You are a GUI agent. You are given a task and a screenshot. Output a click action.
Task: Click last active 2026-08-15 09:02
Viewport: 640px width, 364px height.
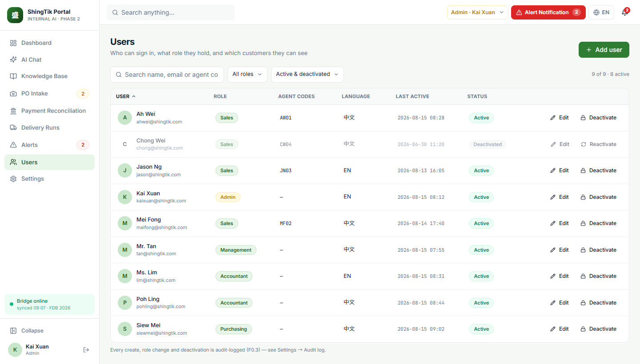[x=421, y=329]
